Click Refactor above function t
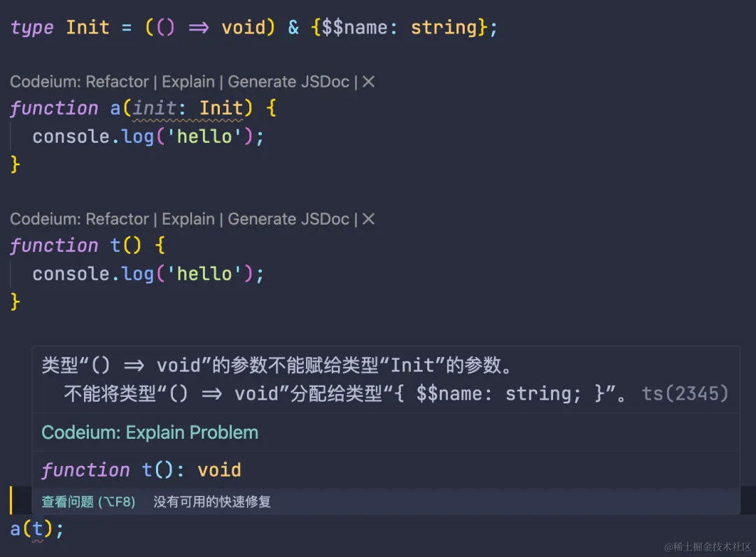This screenshot has height=557, width=756. click(x=118, y=219)
